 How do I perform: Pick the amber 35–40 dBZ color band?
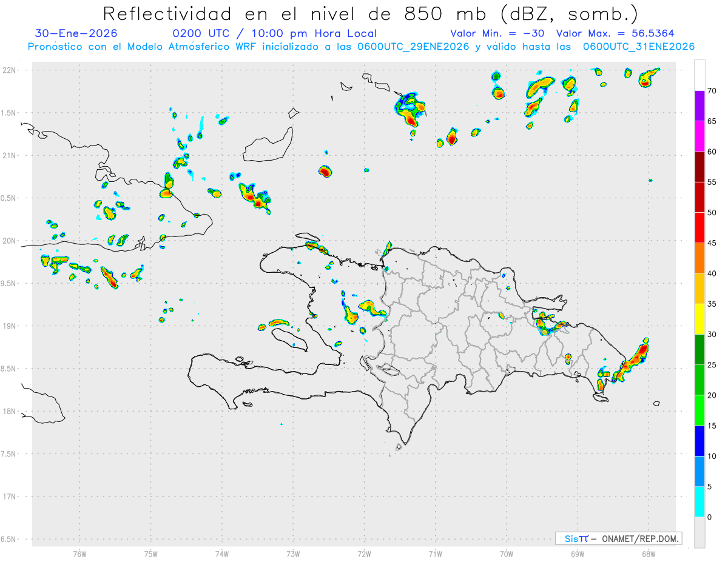(700, 289)
